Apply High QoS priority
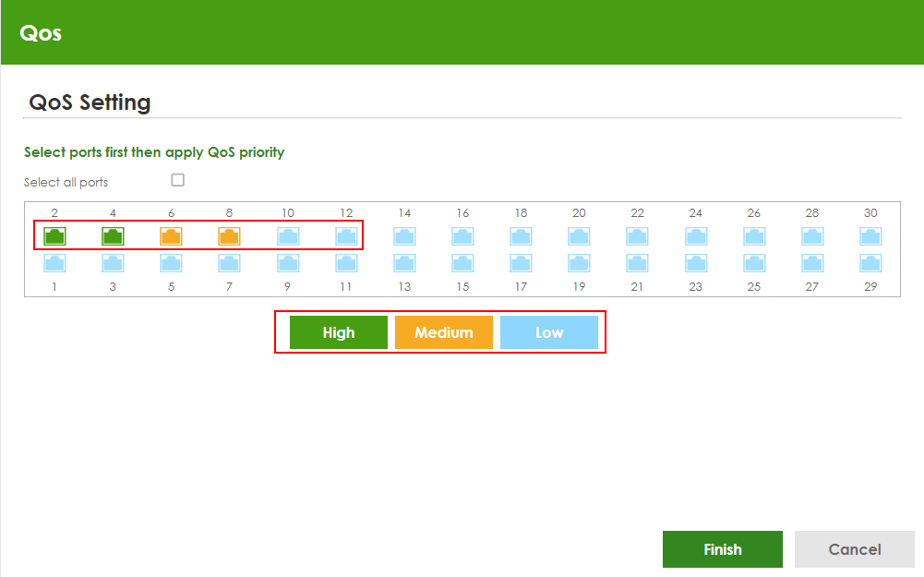Image resolution: width=924 pixels, height=577 pixels. pos(338,332)
